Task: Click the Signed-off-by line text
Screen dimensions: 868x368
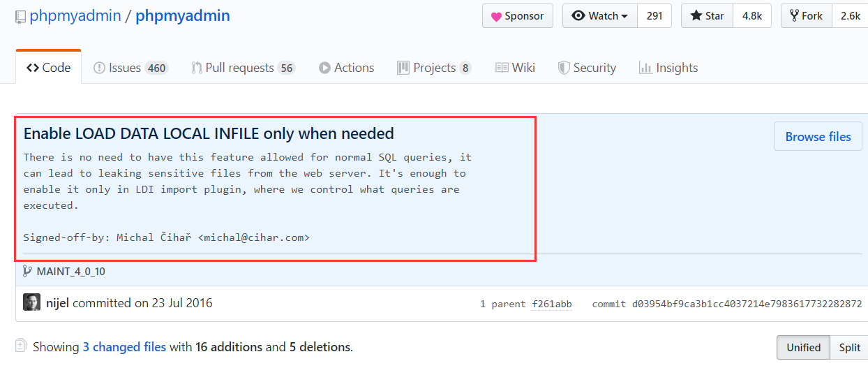Action: coord(166,237)
